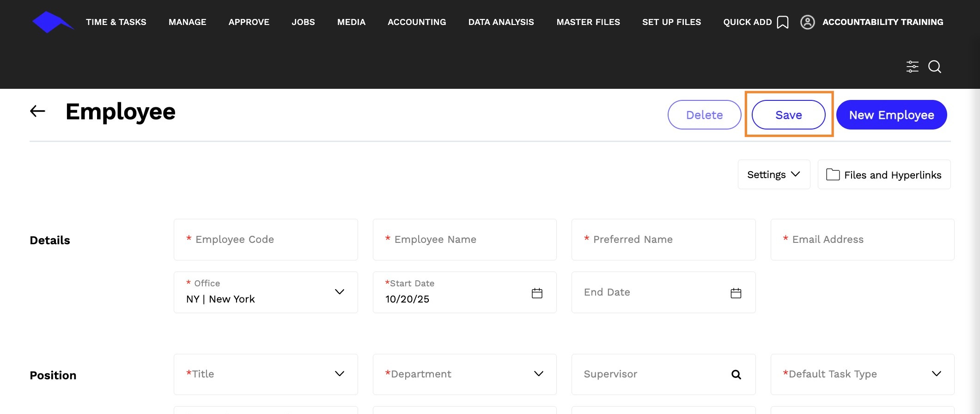Viewport: 980px width, 414px height.
Task: Click Quick Add in the top bar
Action: (748, 22)
